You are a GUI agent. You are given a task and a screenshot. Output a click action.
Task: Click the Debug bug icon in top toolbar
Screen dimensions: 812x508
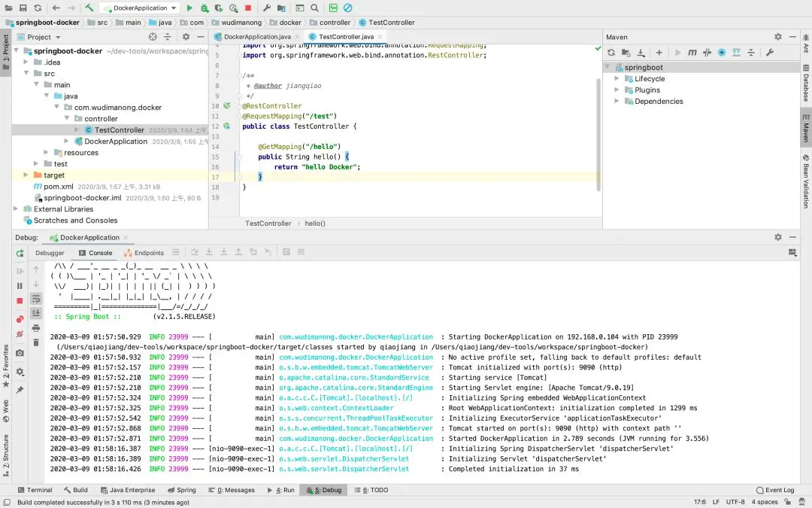tap(205, 8)
